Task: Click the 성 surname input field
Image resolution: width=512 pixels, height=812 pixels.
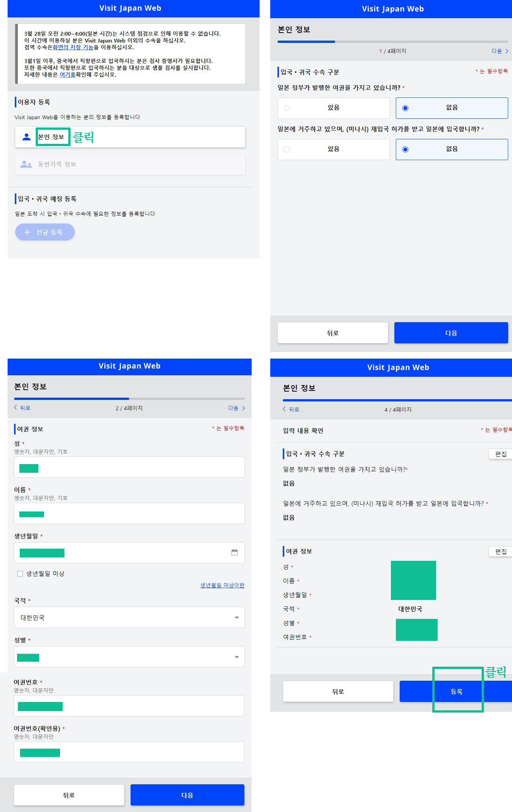Action: tap(129, 467)
